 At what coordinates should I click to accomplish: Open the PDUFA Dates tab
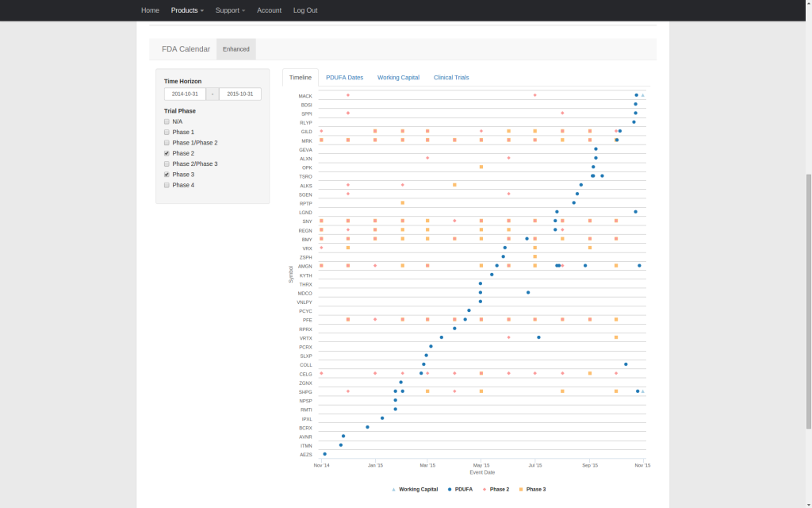[x=344, y=77]
